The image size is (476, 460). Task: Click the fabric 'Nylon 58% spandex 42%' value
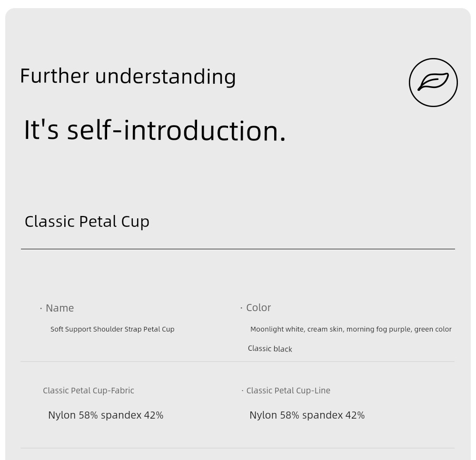[106, 415]
